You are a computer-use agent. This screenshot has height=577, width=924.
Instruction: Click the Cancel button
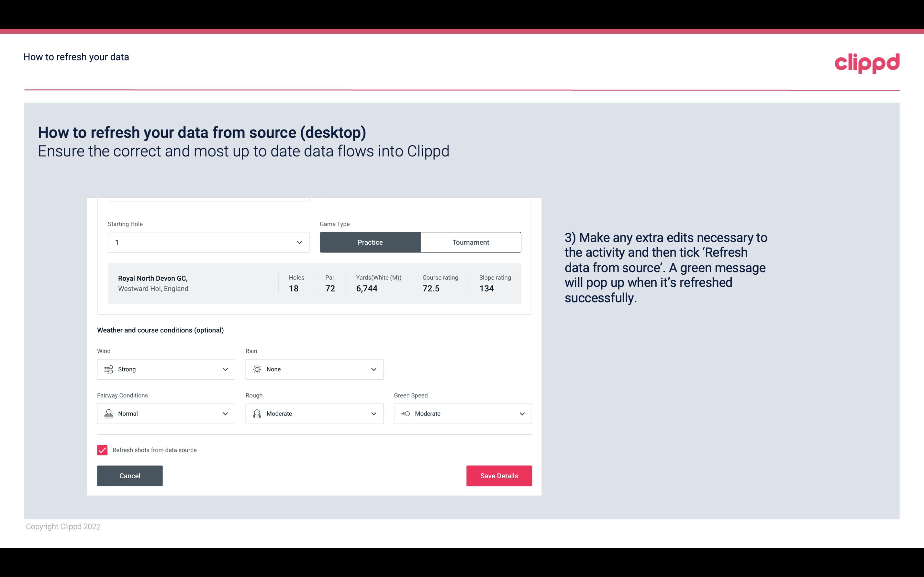[x=130, y=475]
